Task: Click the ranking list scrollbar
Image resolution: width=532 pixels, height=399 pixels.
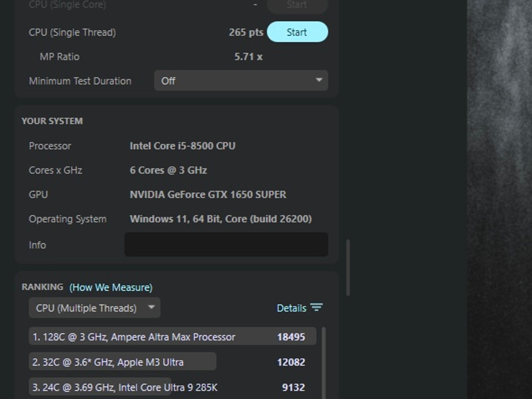Action: (324, 363)
